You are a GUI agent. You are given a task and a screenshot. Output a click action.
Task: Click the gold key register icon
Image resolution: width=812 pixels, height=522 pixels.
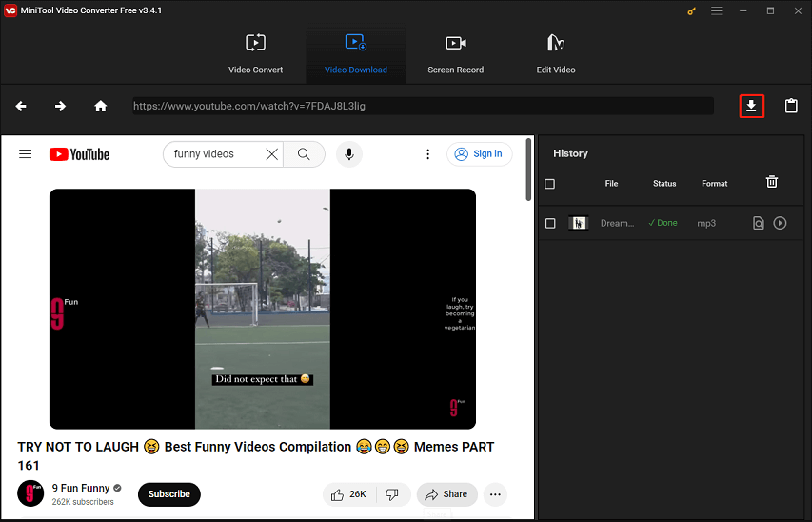pyautogui.click(x=691, y=10)
